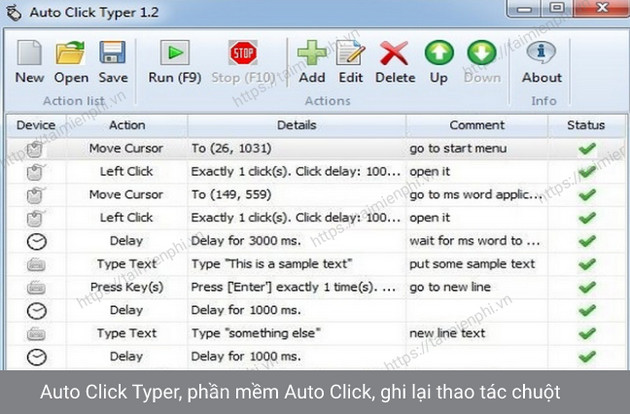Sort by the Action column header
This screenshot has width=630, height=414.
click(127, 125)
